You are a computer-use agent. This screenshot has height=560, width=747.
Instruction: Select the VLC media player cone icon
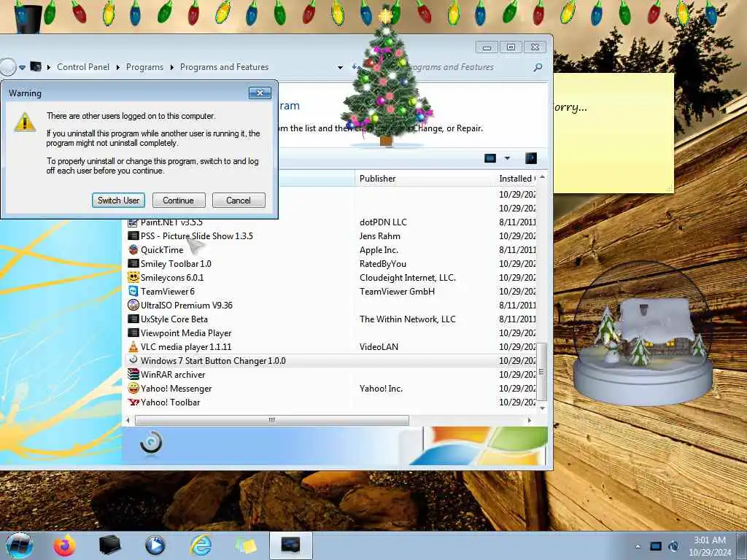133,346
